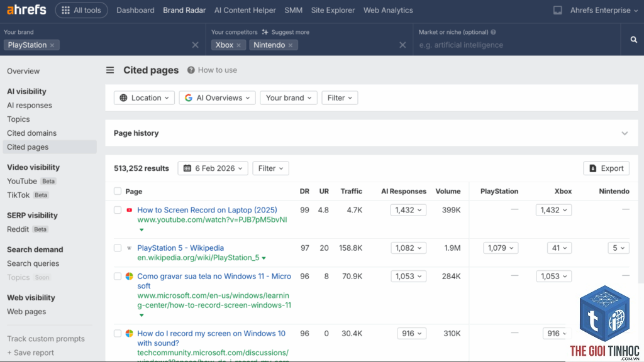The image size is (644, 362).
Task: Go to the SMM tool
Action: tap(293, 10)
